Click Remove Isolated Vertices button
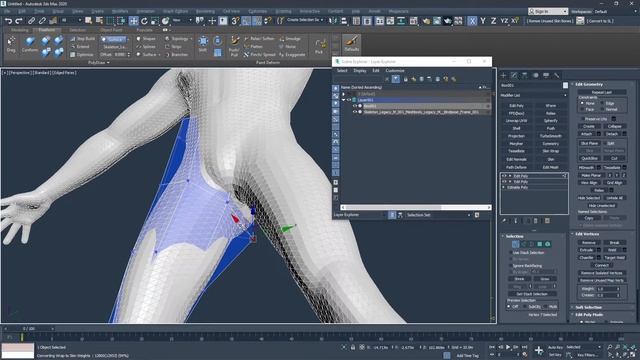This screenshot has width=640, height=360. pyautogui.click(x=602, y=273)
